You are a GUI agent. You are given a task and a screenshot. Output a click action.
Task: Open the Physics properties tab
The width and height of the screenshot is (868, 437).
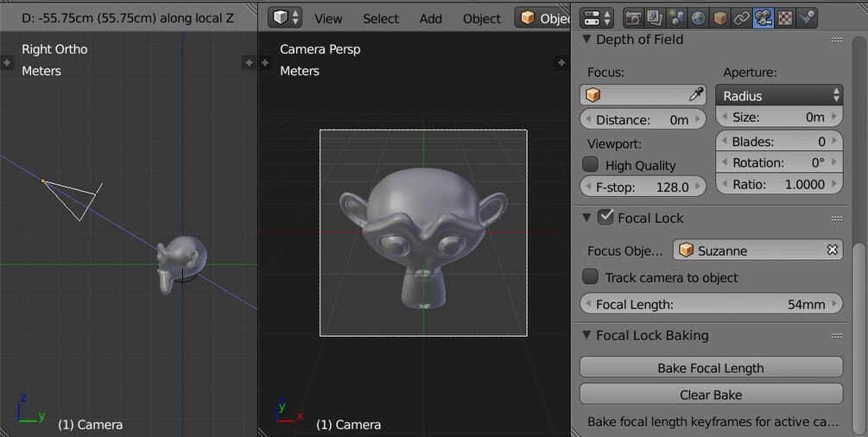806,18
